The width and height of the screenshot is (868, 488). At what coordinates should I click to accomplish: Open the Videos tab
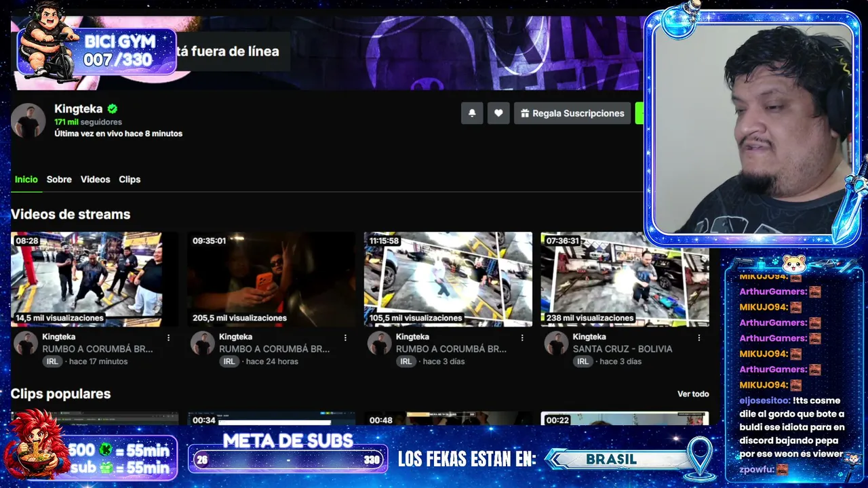95,180
